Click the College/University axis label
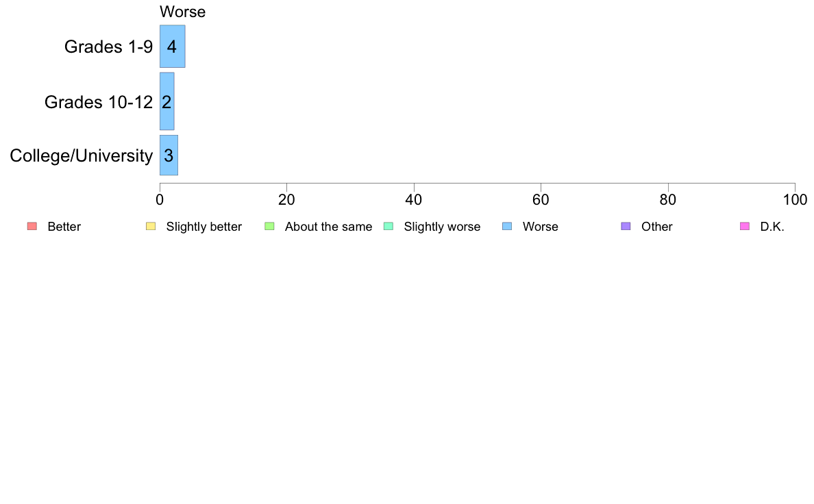Viewport: 814px width, 504px height. coord(82,155)
